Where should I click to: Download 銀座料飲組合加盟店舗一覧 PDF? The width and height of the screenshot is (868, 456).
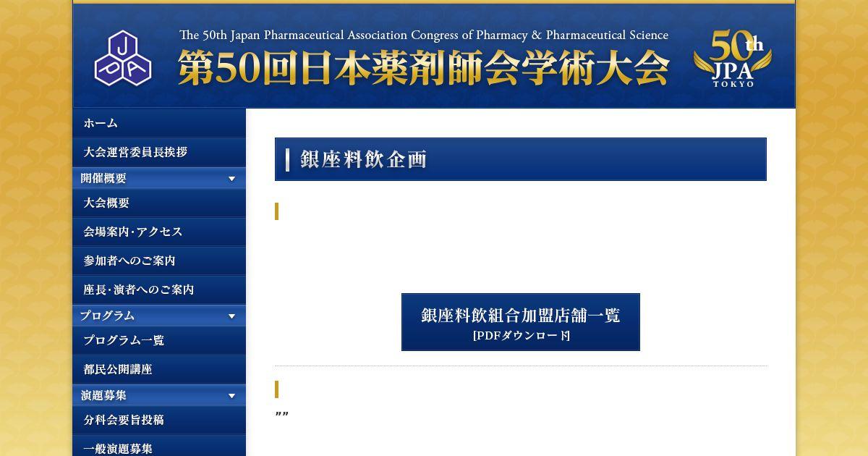521,322
